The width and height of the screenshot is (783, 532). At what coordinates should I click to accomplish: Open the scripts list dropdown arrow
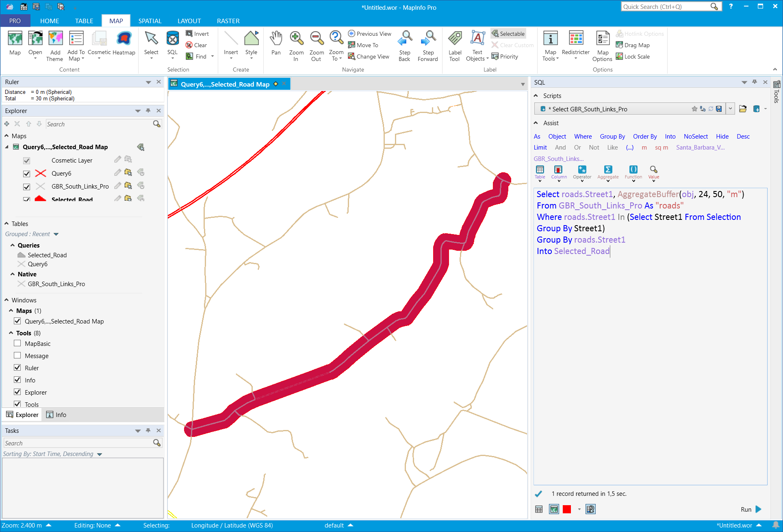[730, 109]
